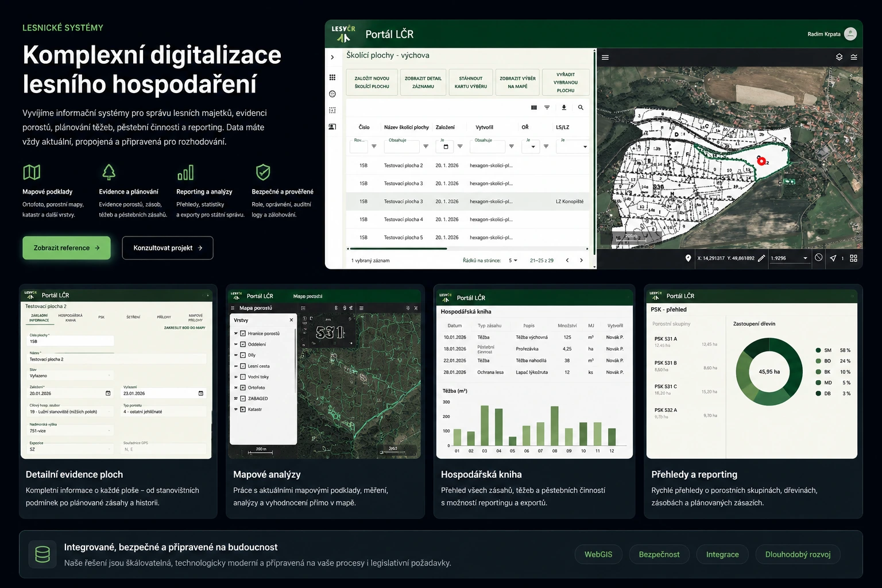Toggle the Katastr layer checkbox

[x=243, y=409]
